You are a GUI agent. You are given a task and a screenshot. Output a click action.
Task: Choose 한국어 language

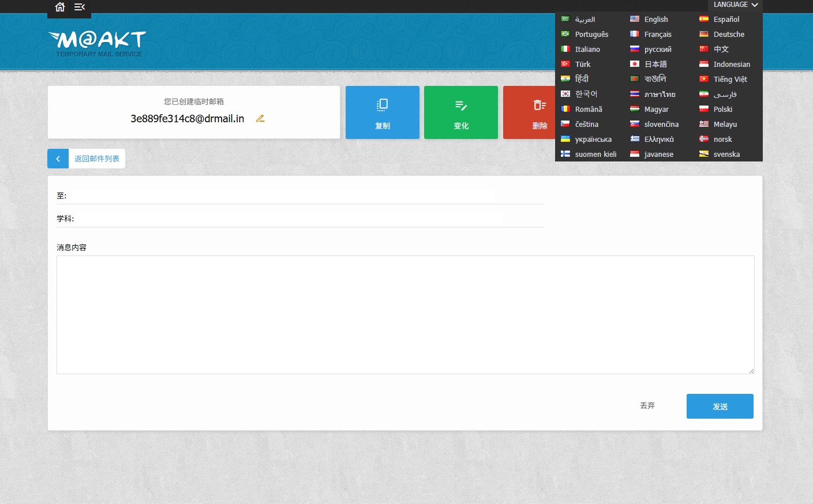pyautogui.click(x=579, y=95)
